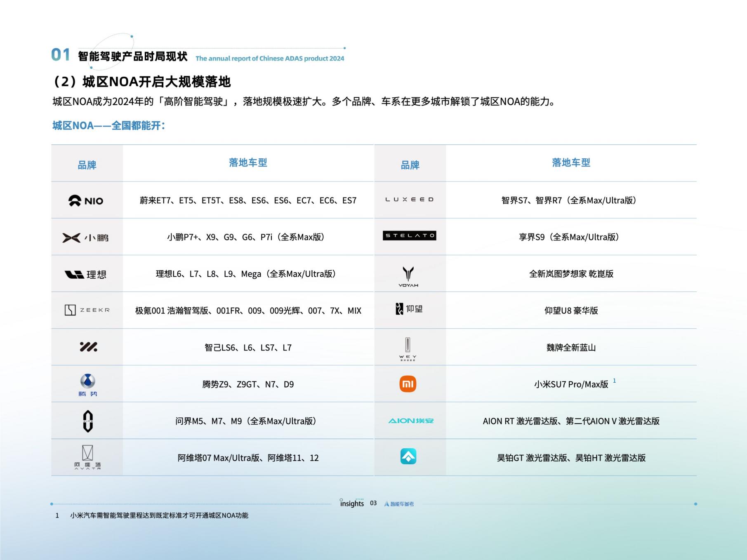This screenshot has width=747, height=560.
Task: Open footnote superscript 1 beside 小米SU7
Action: coord(615,381)
